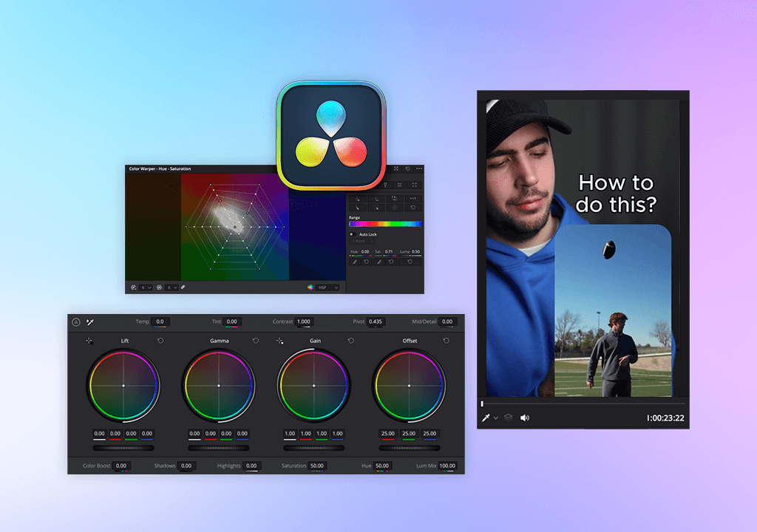Toggle the Auto Lock switch
The width and height of the screenshot is (757, 532).
(353, 235)
